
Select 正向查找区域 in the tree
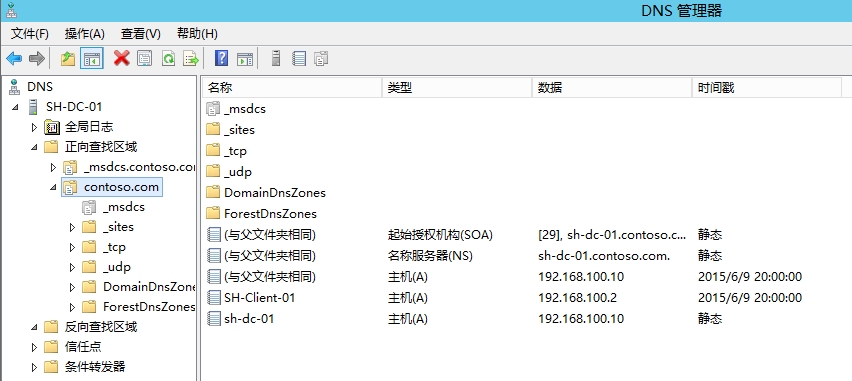pyautogui.click(x=101, y=147)
